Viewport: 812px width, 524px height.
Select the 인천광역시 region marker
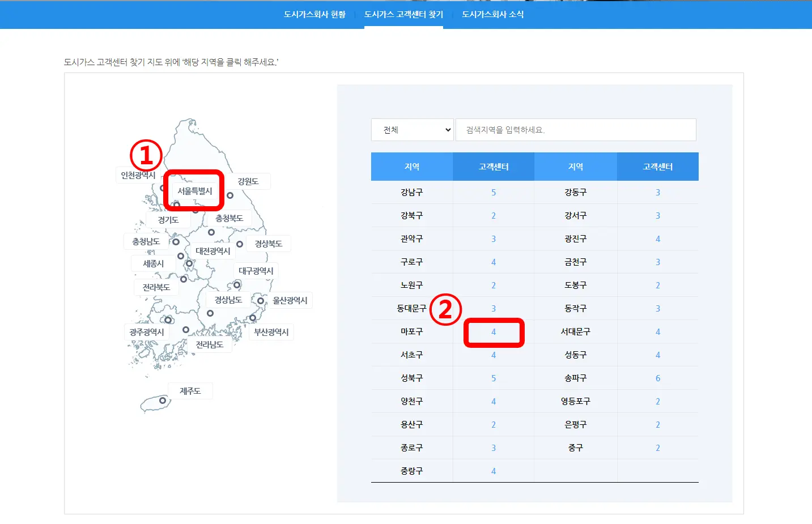pos(138,174)
